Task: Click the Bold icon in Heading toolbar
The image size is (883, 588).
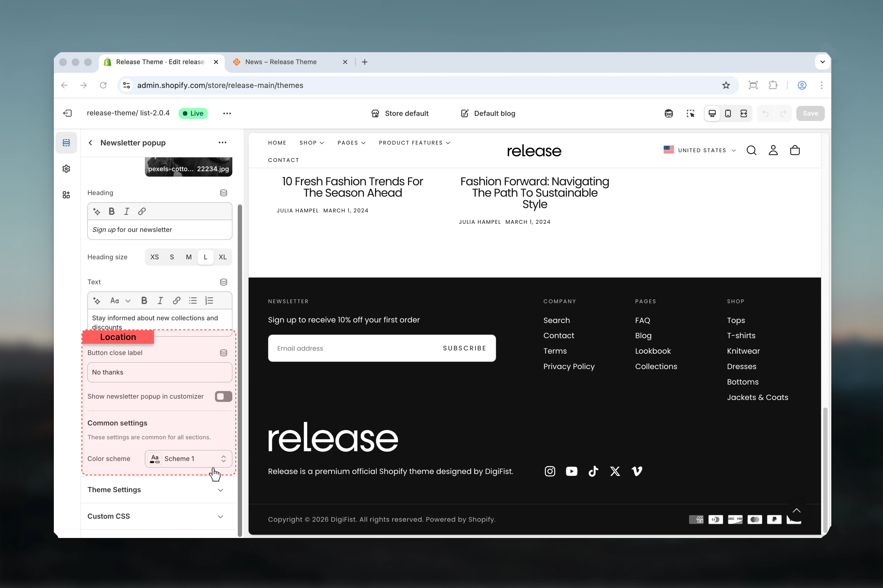Action: [111, 211]
